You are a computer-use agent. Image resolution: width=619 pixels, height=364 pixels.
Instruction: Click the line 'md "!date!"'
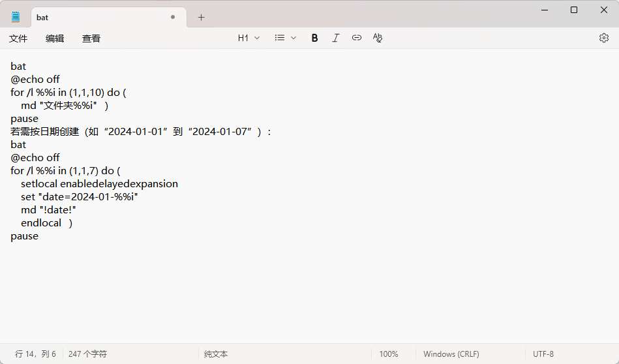48,209
